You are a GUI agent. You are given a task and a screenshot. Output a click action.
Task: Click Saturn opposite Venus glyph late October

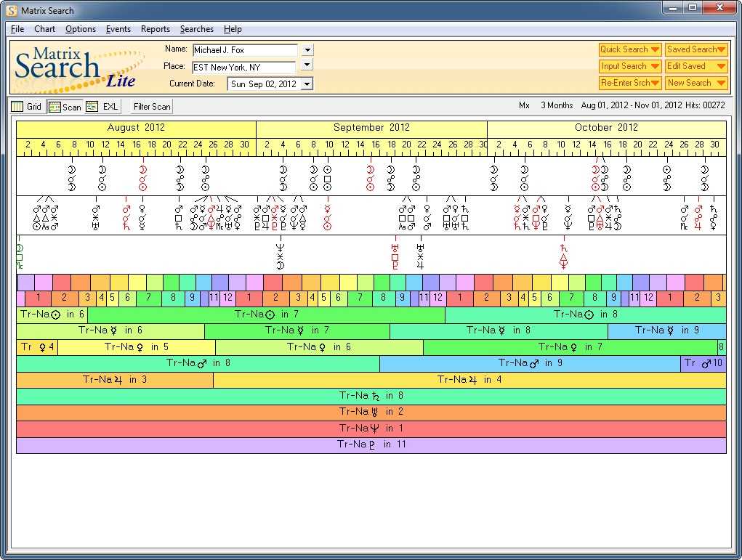[713, 217]
